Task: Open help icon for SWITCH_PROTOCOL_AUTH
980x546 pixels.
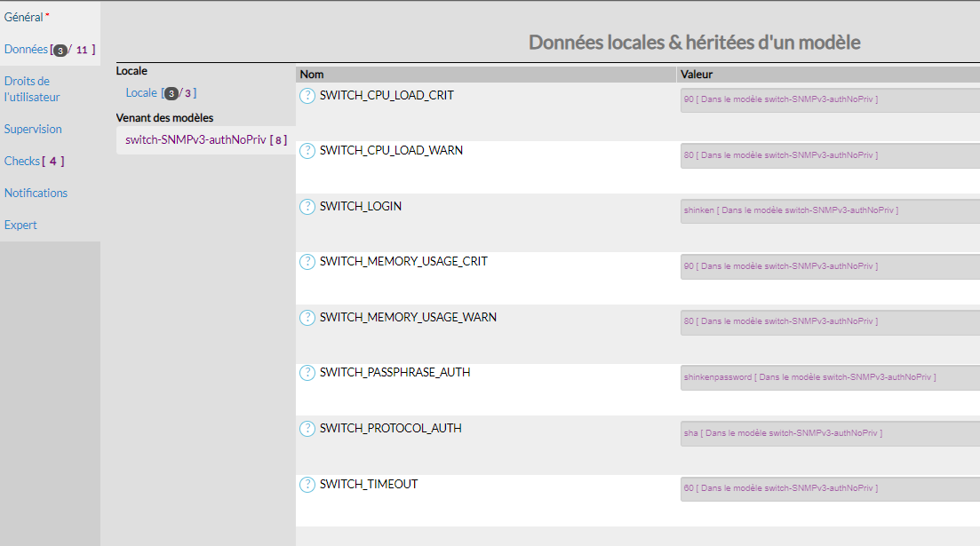Action: tap(307, 429)
